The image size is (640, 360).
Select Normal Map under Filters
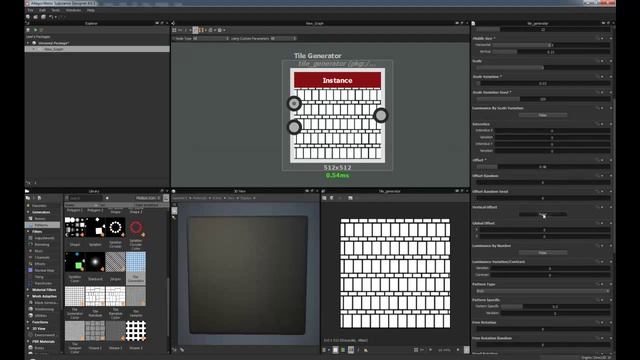click(44, 270)
